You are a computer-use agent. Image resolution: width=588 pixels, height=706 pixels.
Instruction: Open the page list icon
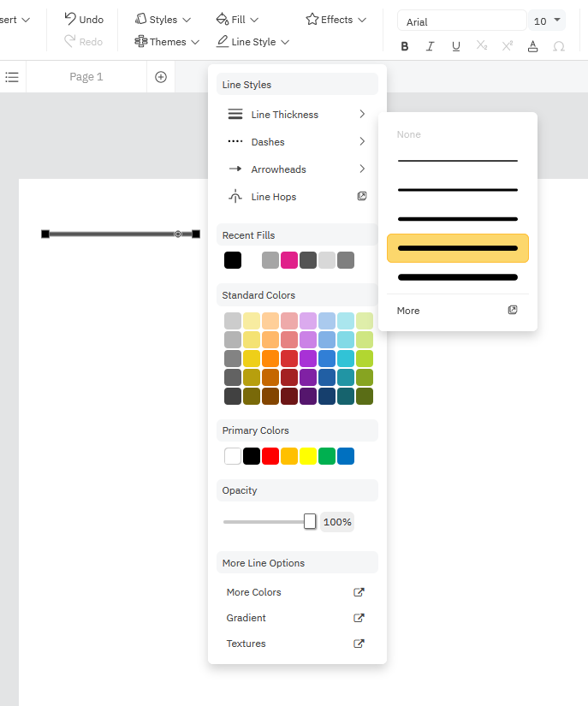12,77
